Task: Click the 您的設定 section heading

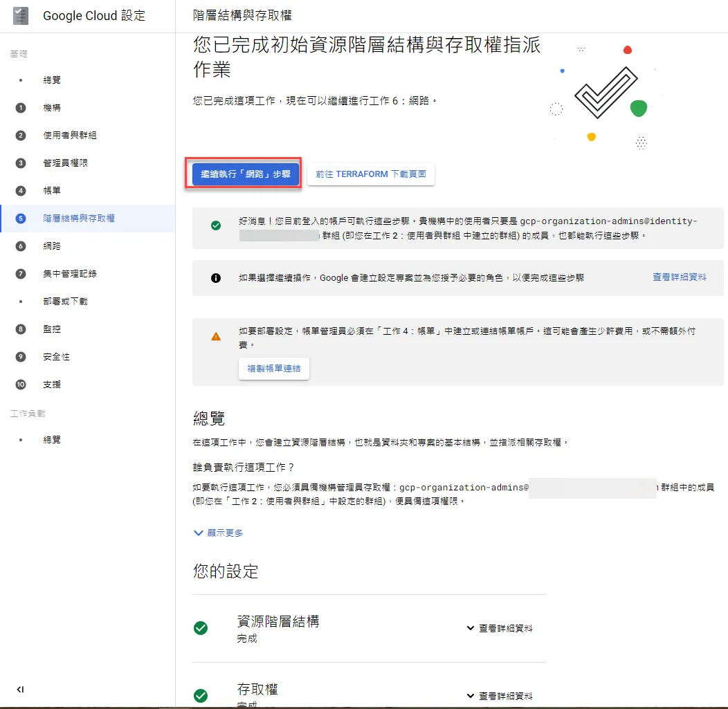Action: [226, 571]
